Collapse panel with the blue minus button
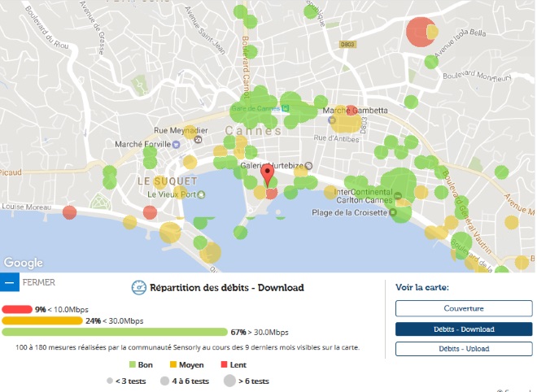The width and height of the screenshot is (537, 392). coord(10,282)
